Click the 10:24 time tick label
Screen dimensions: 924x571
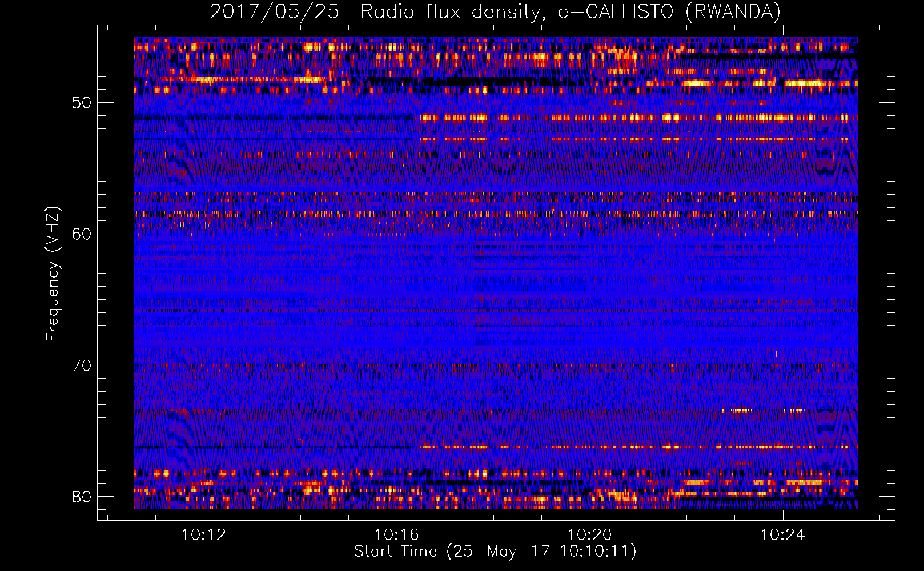click(x=782, y=534)
